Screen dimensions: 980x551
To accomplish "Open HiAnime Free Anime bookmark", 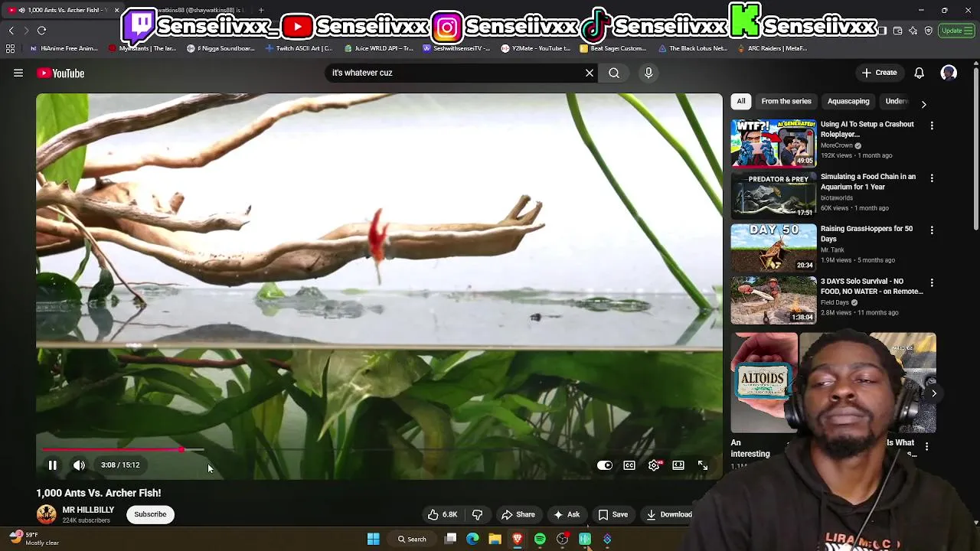I will pos(64,48).
